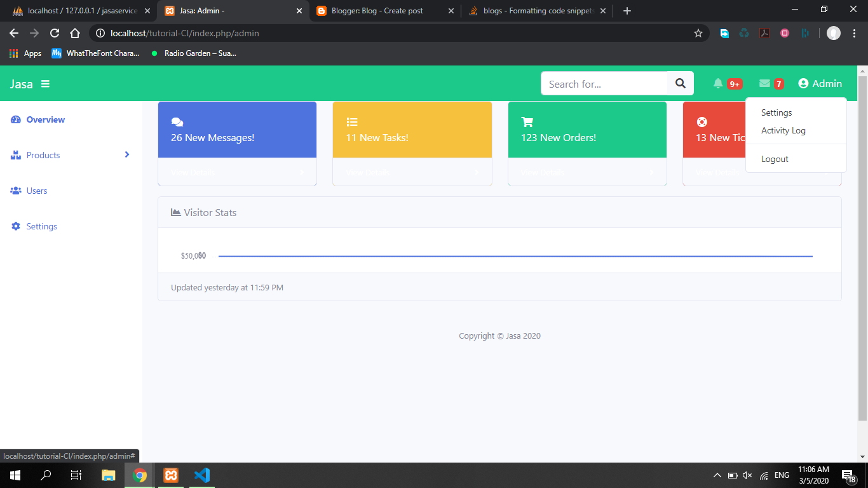Open a new browser tab

coord(627,11)
